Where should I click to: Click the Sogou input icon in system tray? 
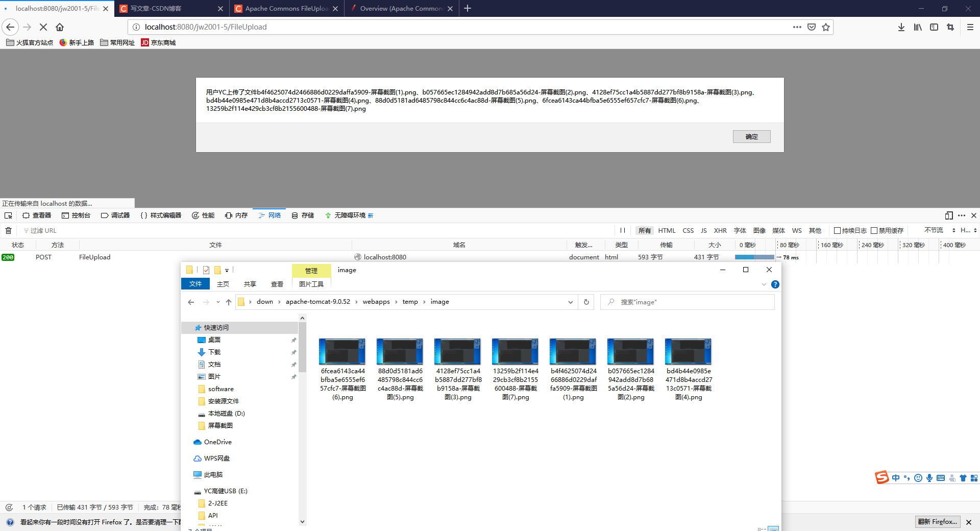coord(881,478)
